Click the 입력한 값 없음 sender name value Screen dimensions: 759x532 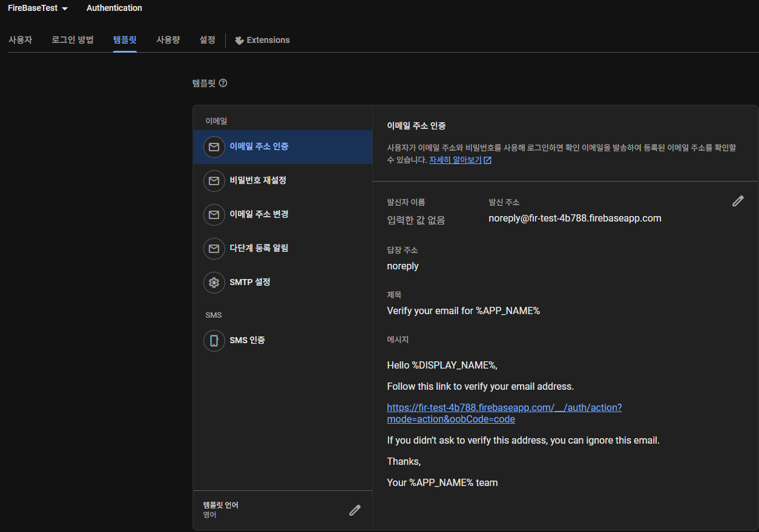point(416,220)
